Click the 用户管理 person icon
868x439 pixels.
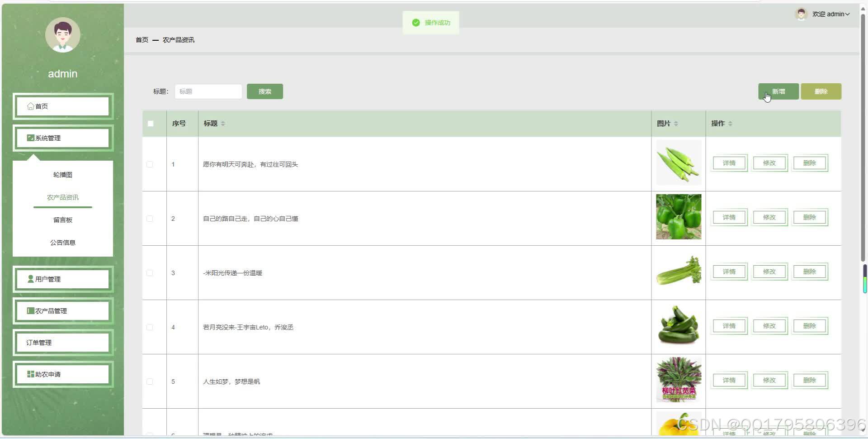pos(30,279)
